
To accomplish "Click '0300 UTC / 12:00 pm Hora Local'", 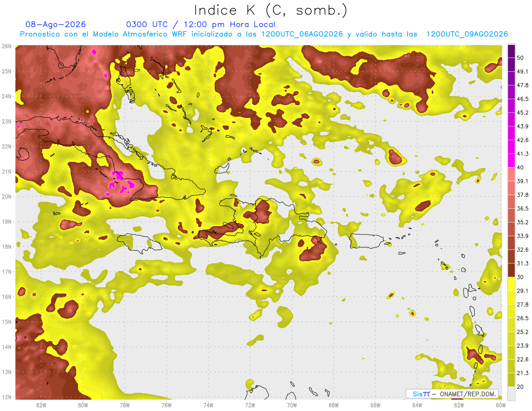I will click(x=201, y=25).
